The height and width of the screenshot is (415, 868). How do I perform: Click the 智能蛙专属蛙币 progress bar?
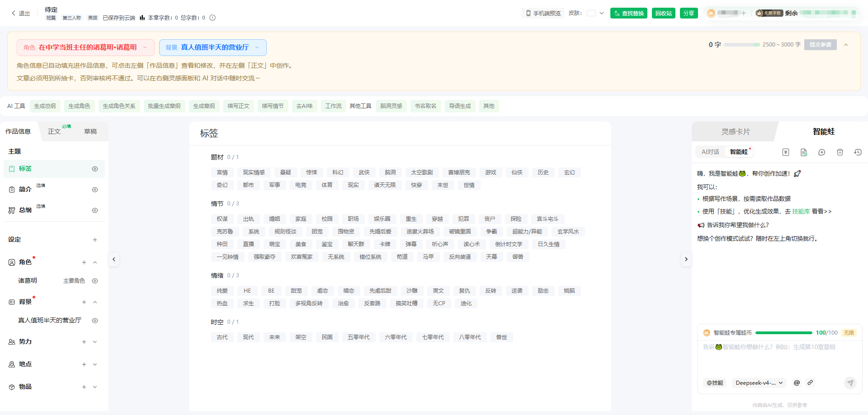coord(784,333)
